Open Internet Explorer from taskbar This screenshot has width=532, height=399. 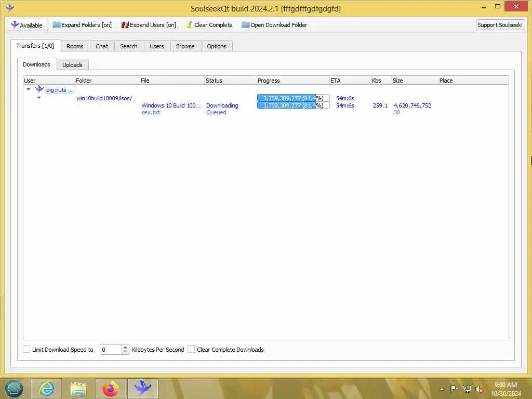46,389
